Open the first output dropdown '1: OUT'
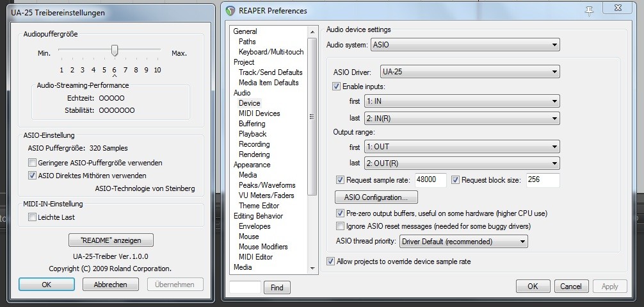Viewport: 644px width, 307px height. [461, 147]
